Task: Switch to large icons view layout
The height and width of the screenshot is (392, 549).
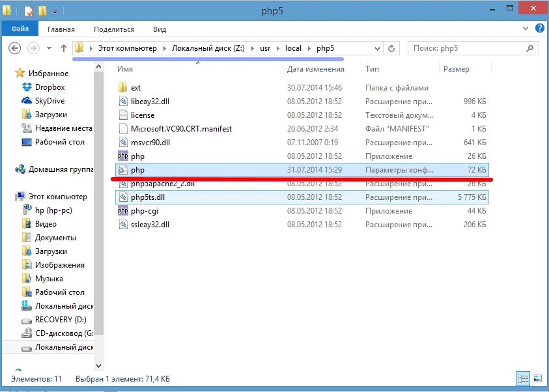Action: click(537, 378)
